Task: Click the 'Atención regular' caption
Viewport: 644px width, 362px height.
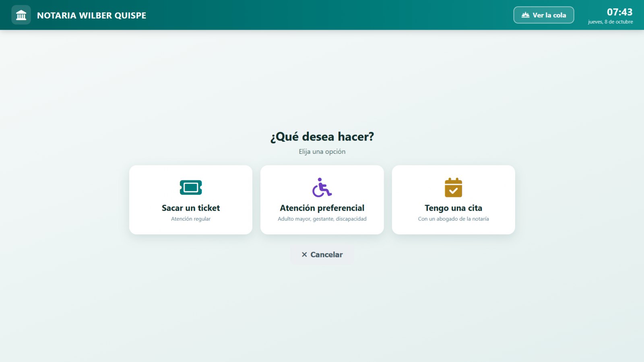Action: pos(191,219)
